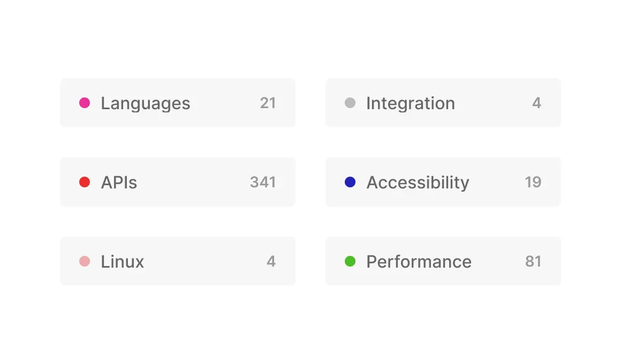Click the blue Accessibility dot
The image size is (621, 364).
[350, 182]
